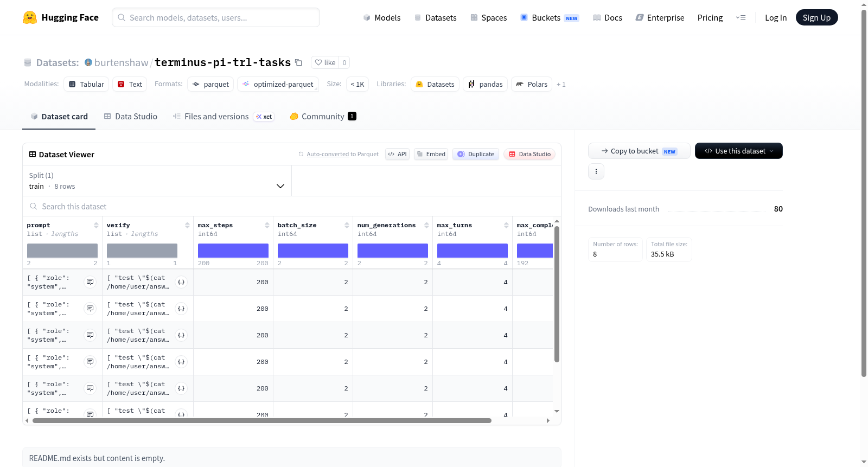Select the optimized-parquet format tag

[278, 84]
